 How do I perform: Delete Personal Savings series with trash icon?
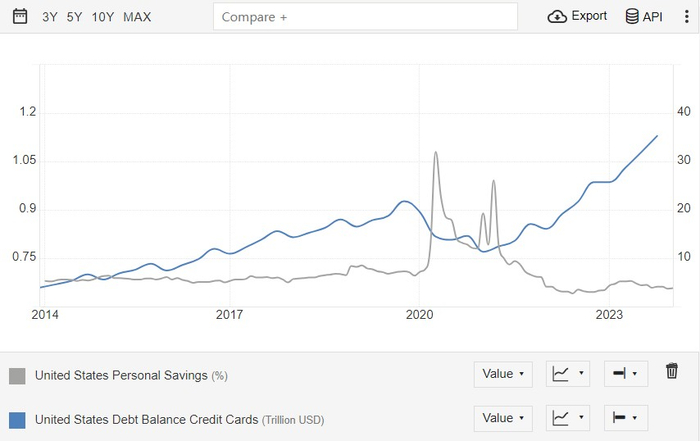click(672, 372)
